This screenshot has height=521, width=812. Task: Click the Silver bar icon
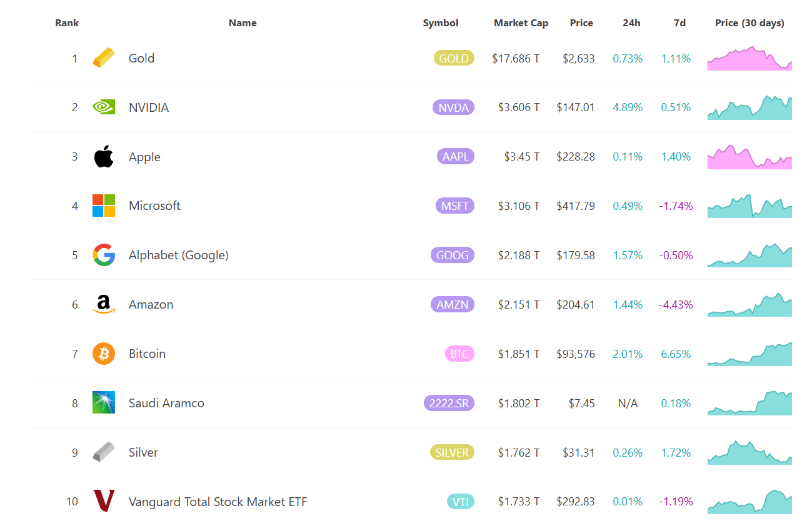point(104,452)
